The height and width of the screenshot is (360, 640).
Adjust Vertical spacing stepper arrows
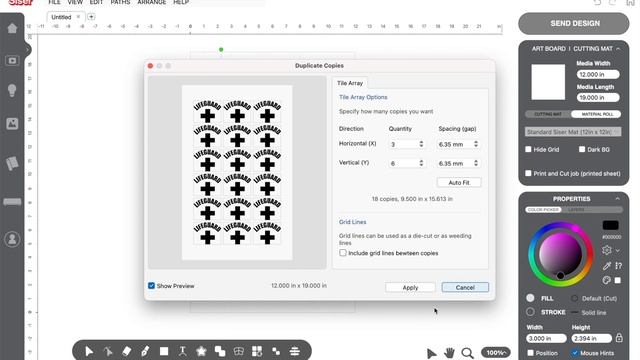476,163
